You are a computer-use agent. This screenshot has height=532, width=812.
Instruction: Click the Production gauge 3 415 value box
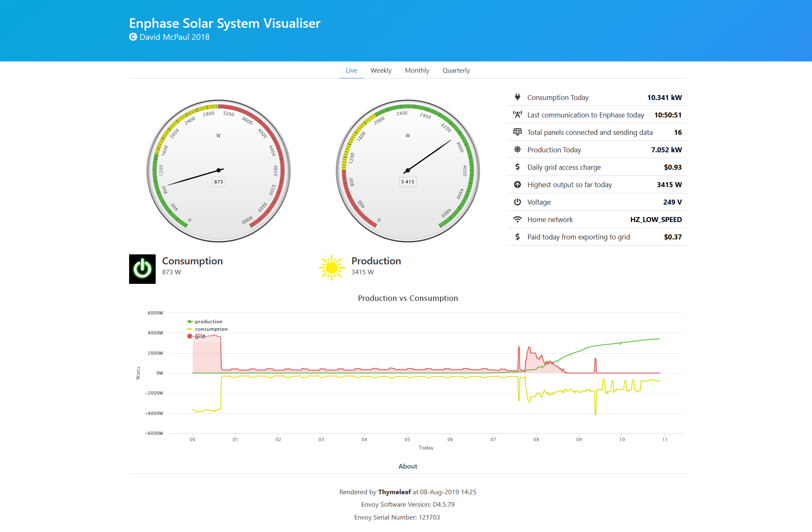coord(408,182)
